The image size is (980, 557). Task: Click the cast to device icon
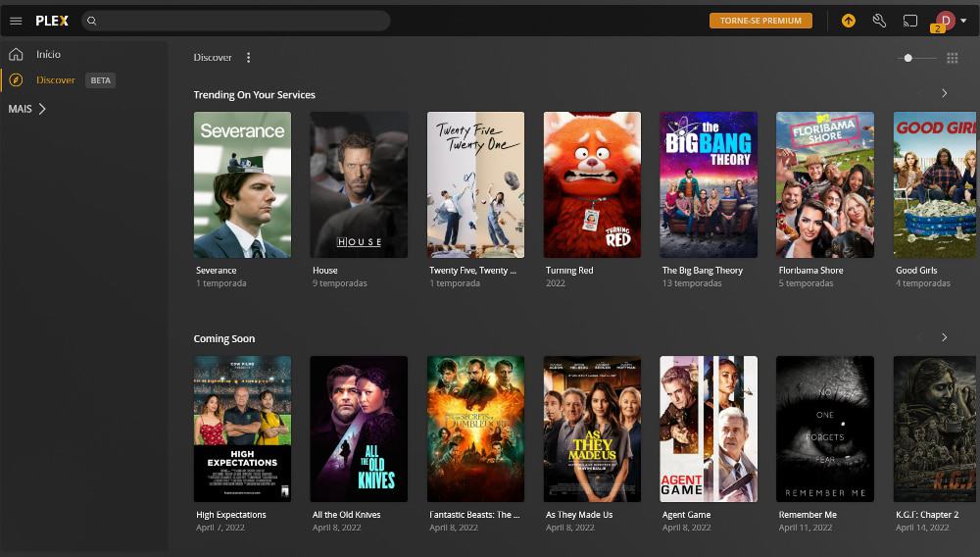click(x=910, y=21)
